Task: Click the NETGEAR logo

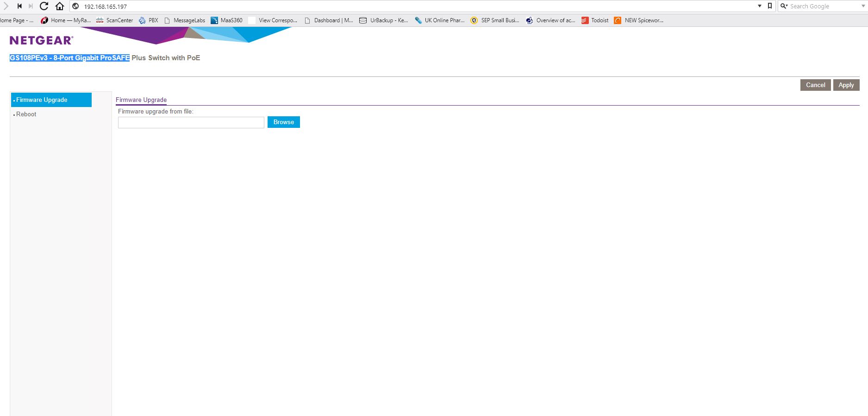Action: pos(41,40)
